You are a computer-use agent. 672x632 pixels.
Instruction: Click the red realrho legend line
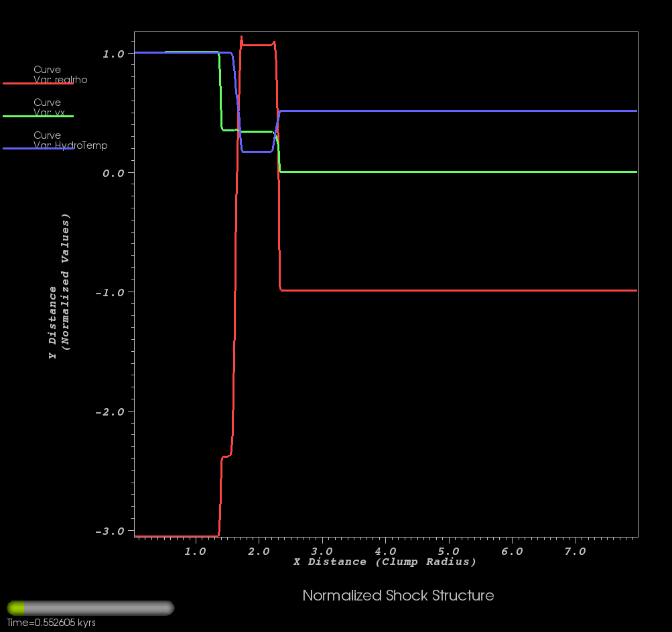pos(38,83)
